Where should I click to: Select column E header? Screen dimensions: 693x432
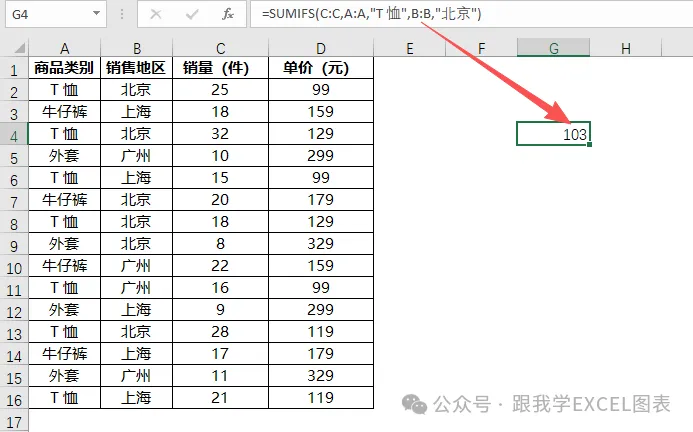coord(410,48)
